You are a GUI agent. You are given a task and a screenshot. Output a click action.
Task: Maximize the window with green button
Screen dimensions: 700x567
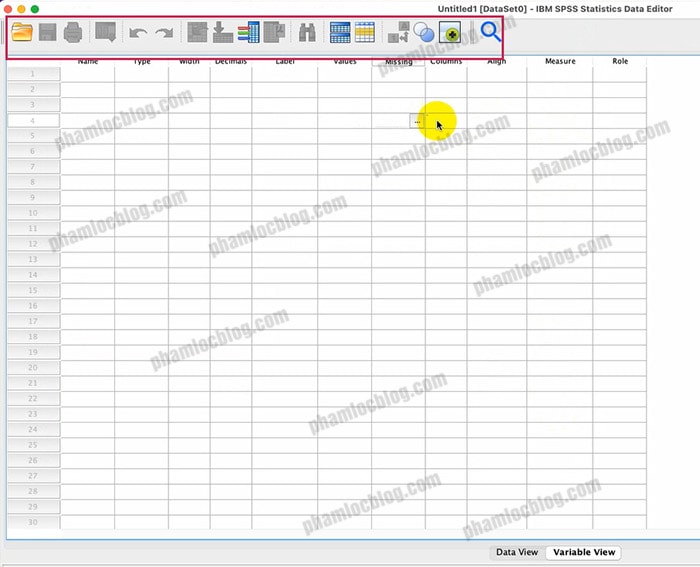[x=34, y=9]
